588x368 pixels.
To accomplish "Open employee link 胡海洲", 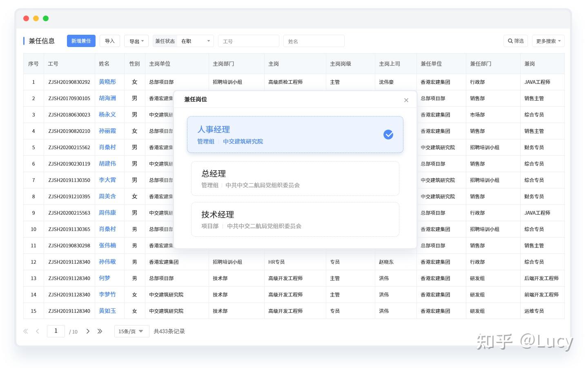I will (107, 98).
